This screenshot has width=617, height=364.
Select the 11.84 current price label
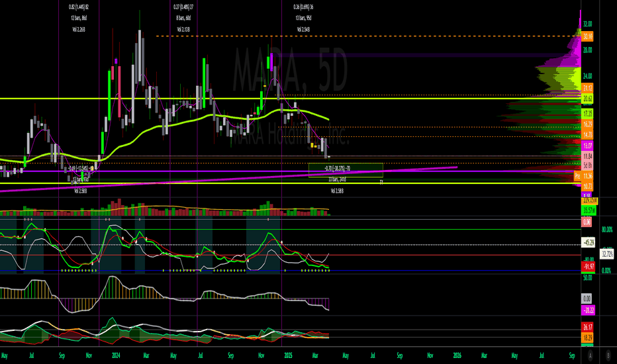587,156
